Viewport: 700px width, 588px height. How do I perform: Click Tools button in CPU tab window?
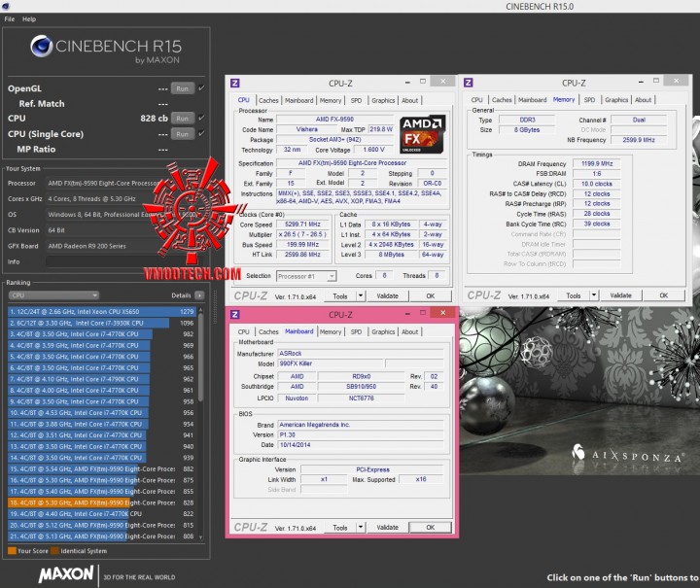(339, 295)
